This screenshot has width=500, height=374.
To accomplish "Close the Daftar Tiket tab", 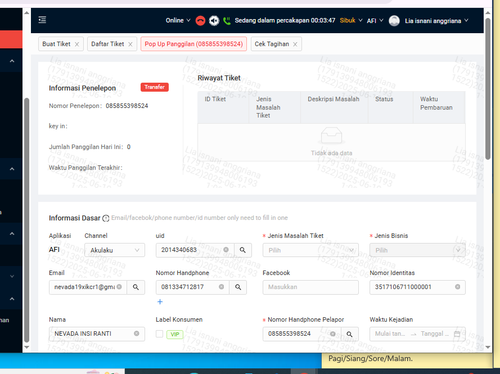I will [x=130, y=44].
